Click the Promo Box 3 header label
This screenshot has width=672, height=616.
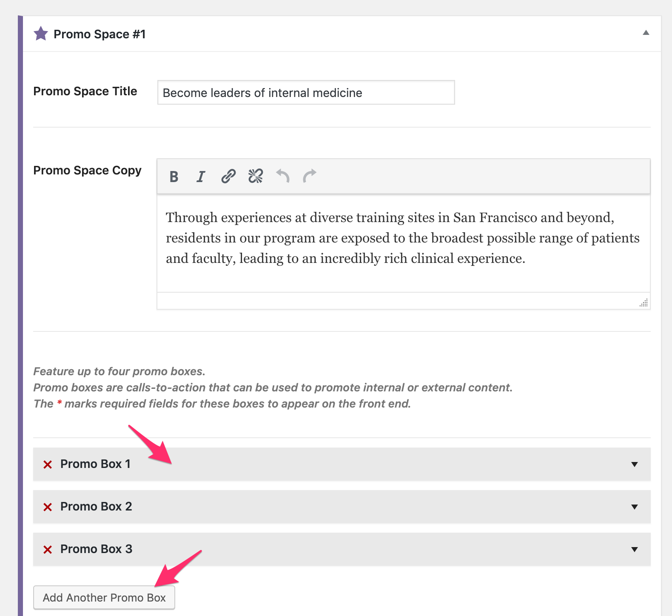coord(97,549)
